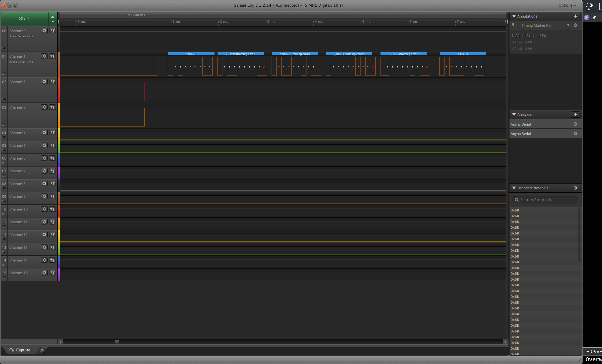Open first Async Serial analyzer settings gear
Screen dimensions: 602x364
(575, 124)
